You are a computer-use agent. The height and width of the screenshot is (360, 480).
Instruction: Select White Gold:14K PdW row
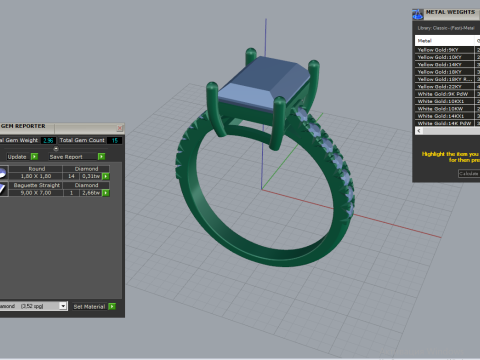tap(444, 123)
